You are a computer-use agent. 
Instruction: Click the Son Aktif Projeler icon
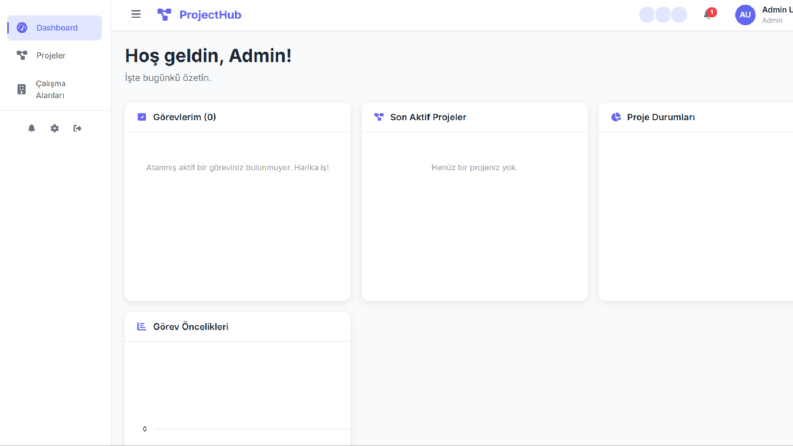tap(379, 117)
